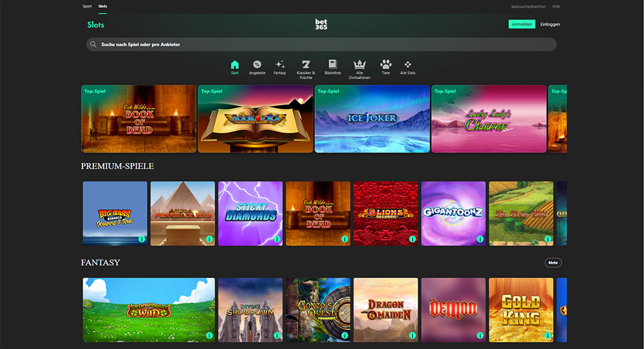The image size is (644, 349).
Task: Select the Slots tab at top
Action: tap(103, 6)
